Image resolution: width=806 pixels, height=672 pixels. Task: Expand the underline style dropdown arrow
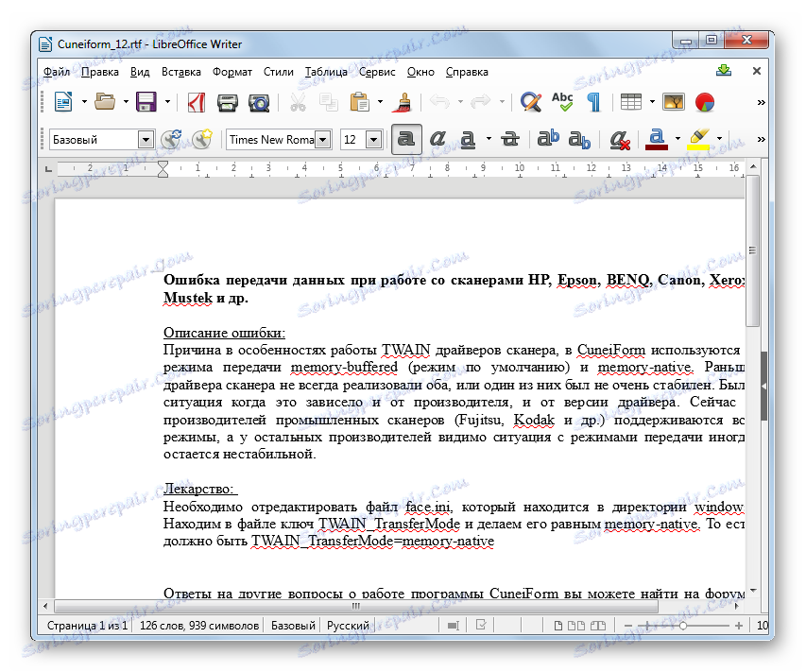coord(489,139)
